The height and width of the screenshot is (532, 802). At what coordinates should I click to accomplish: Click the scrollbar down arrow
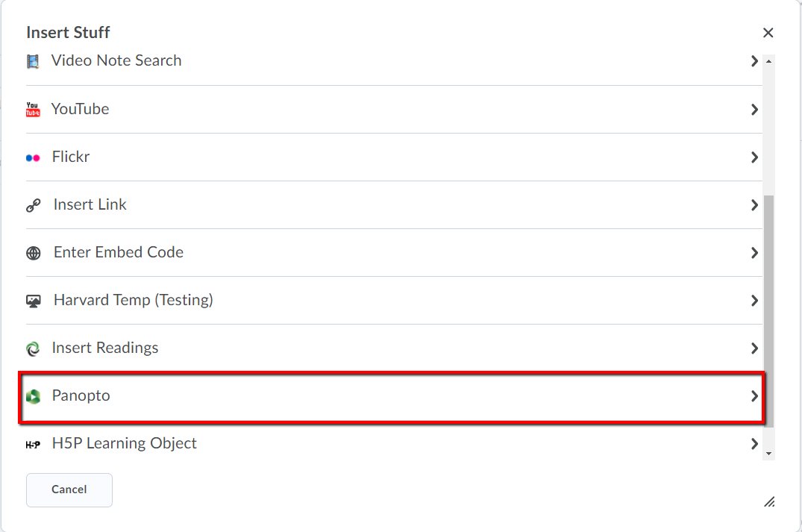point(768,454)
